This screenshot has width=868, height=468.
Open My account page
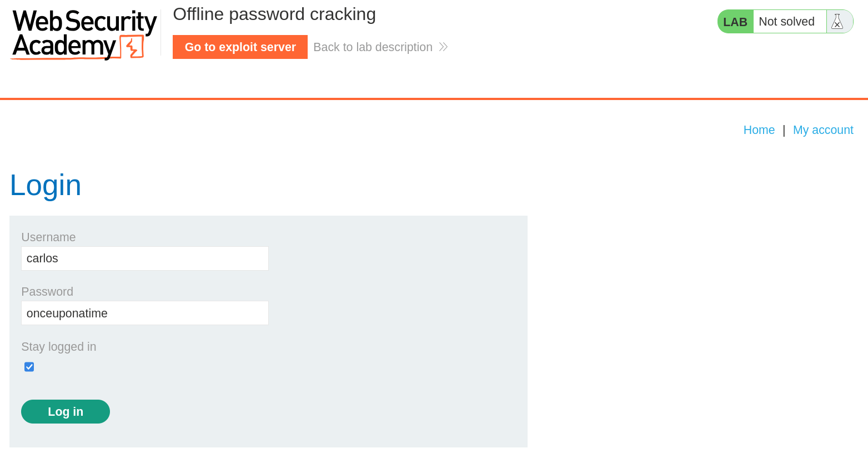(823, 130)
